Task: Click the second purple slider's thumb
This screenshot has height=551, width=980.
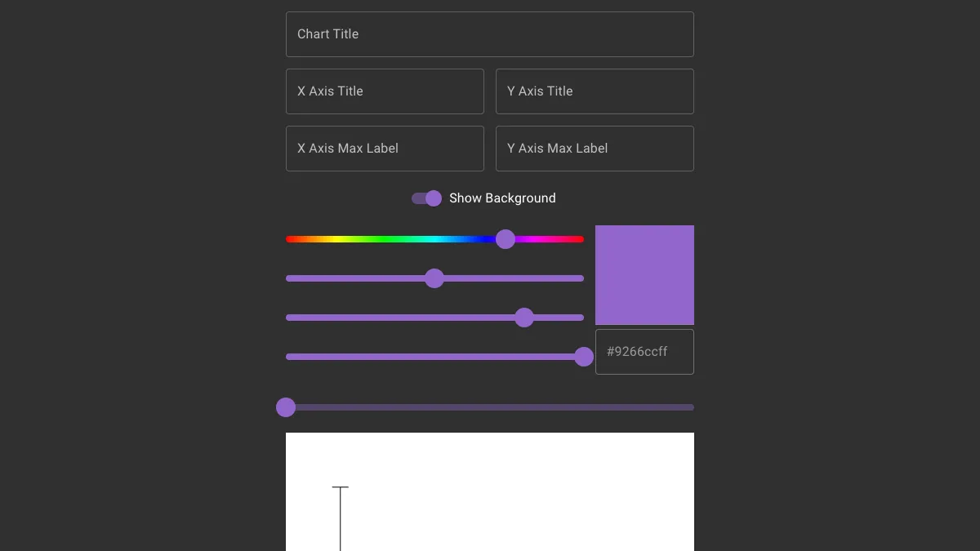Action: coord(434,278)
